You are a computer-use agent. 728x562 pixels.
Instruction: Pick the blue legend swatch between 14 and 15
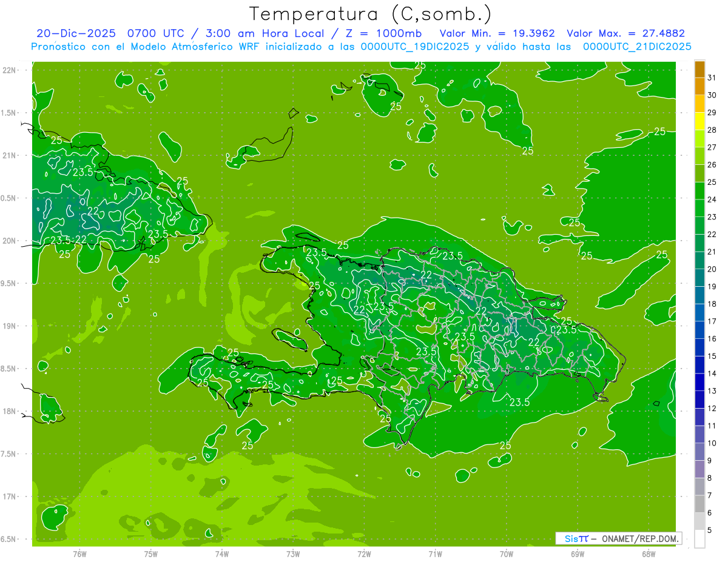coord(699,365)
